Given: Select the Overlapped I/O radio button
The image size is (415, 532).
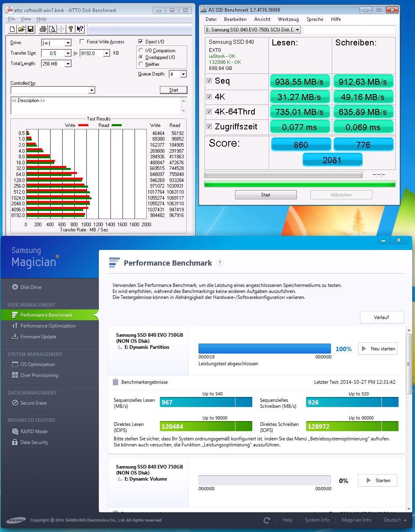Looking at the screenshot, I should pyautogui.click(x=141, y=57).
